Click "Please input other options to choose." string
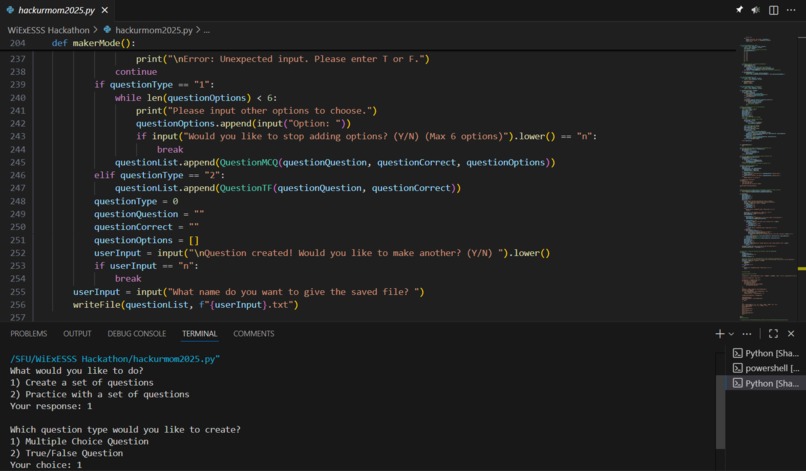This screenshot has height=471, width=806. [269, 111]
